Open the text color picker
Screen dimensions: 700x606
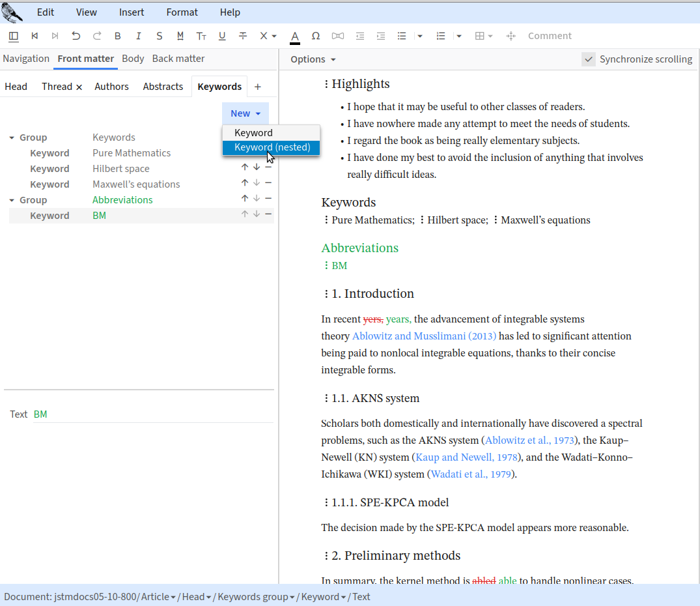click(x=295, y=36)
